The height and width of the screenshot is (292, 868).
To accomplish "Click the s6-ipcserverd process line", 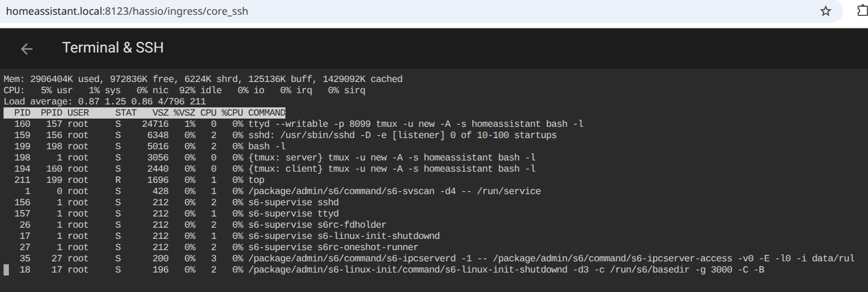I will coord(430,258).
